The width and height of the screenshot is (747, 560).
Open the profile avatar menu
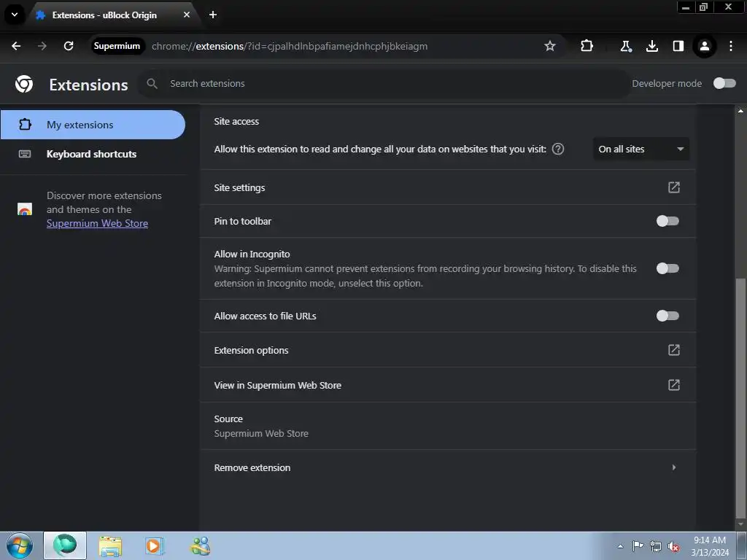704,46
